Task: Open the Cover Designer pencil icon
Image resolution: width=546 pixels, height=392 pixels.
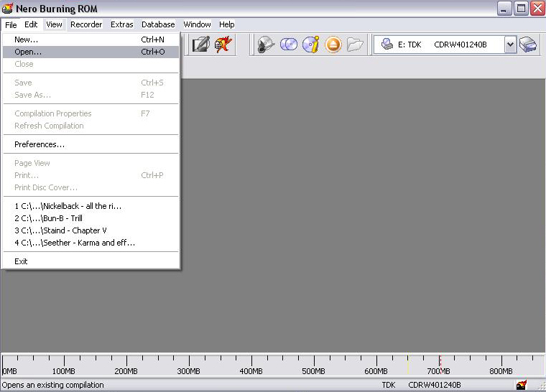Action: click(201, 45)
